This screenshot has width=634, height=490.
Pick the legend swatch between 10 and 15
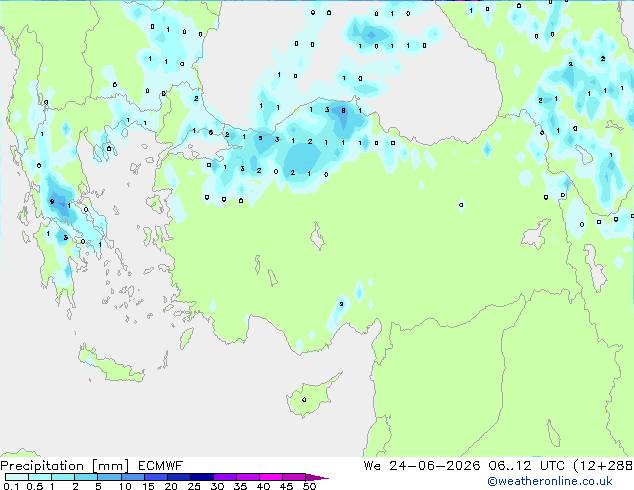click(132, 477)
